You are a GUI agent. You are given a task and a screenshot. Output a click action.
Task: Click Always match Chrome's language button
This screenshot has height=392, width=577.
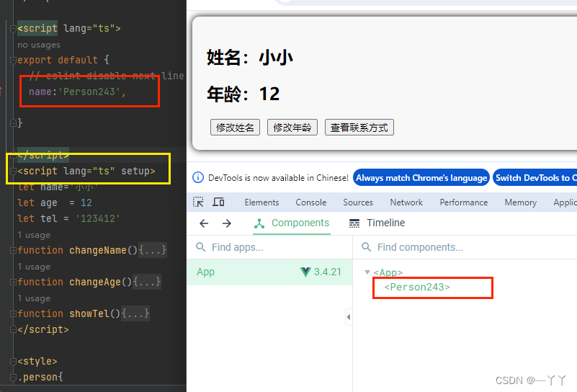(x=421, y=178)
